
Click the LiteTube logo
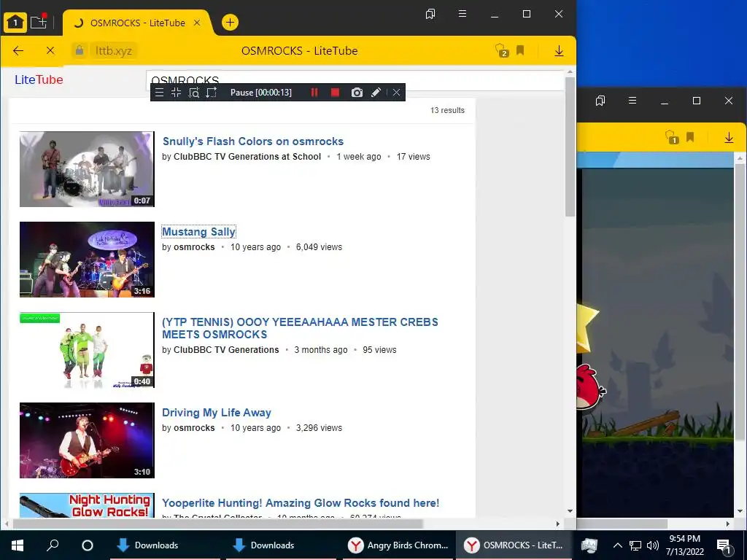(39, 79)
